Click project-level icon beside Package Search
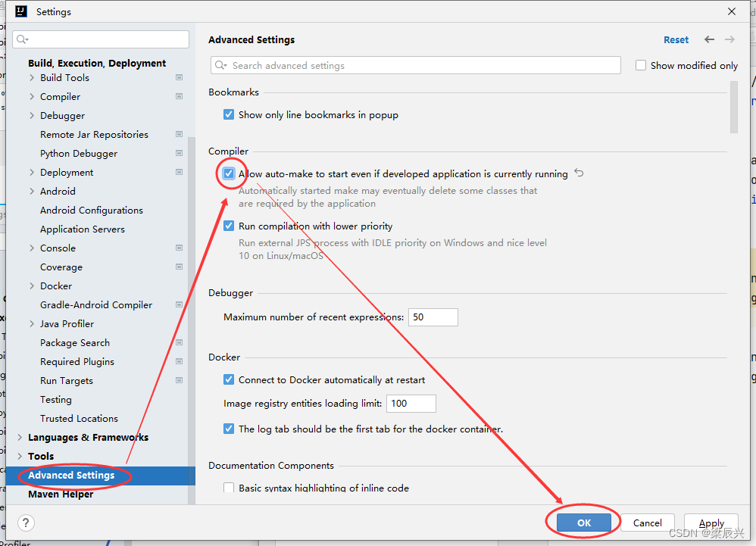756x546 pixels. tap(180, 342)
